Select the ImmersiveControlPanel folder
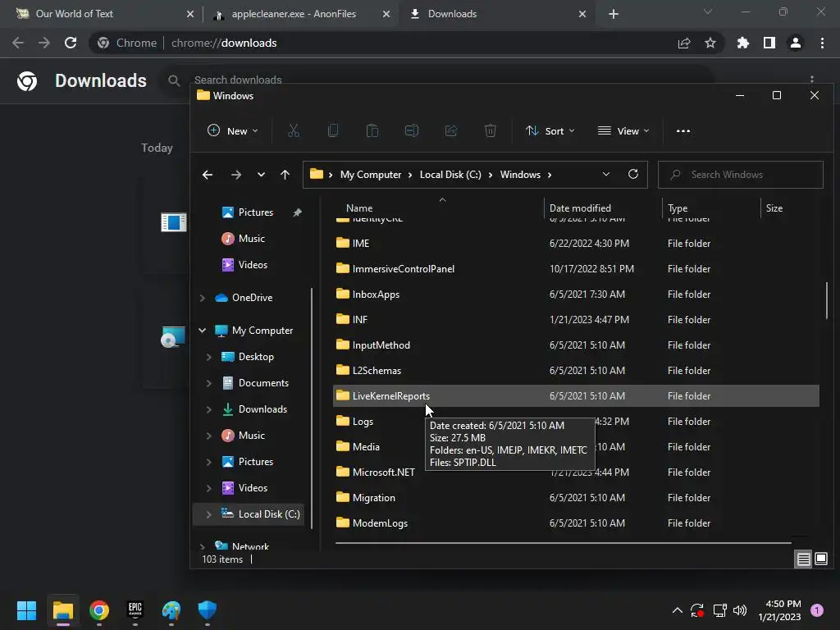 point(576,269)
